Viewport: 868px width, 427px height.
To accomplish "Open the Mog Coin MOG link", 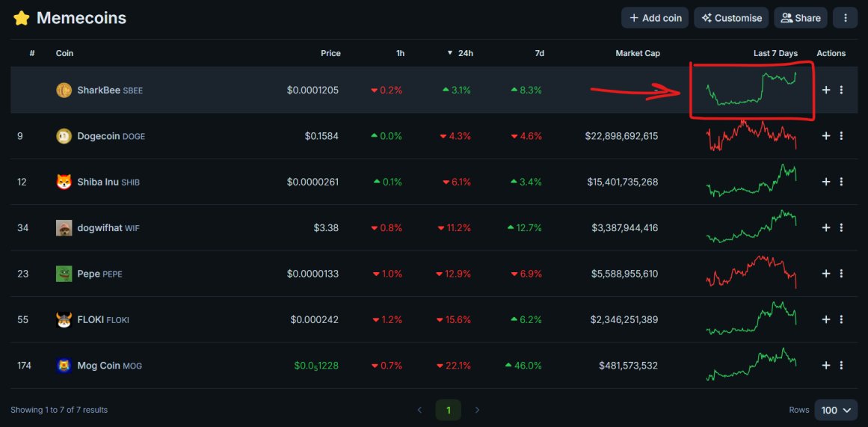I will point(110,366).
